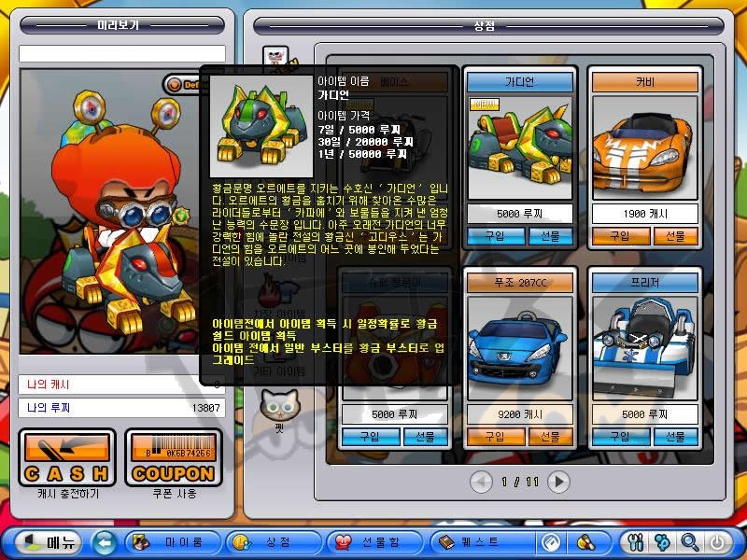Gift 커비 with its 선물 button

675,236
